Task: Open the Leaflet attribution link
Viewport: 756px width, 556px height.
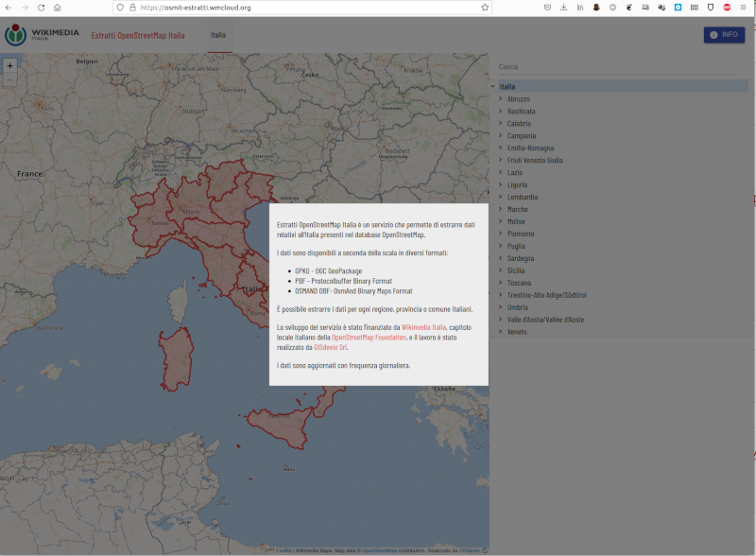Action: [284, 550]
